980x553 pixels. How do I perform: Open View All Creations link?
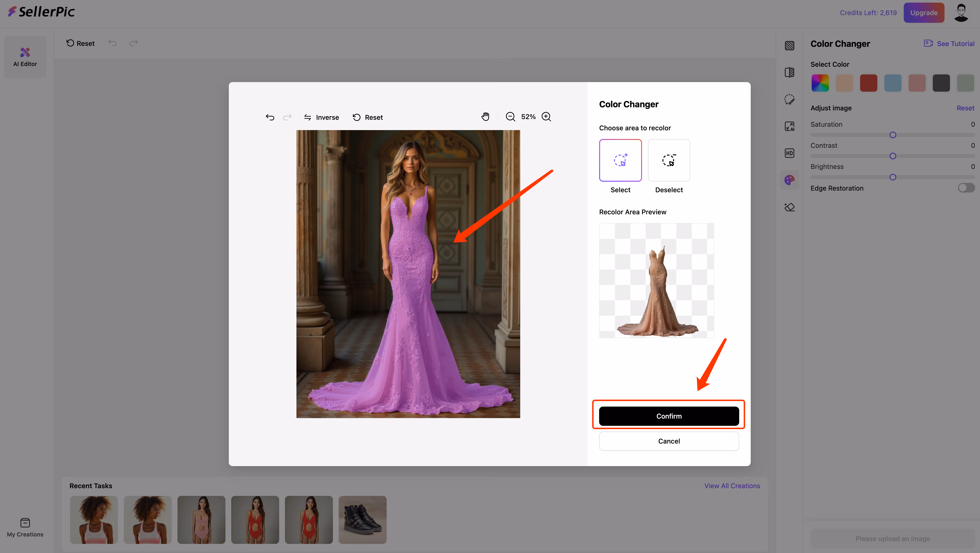pyautogui.click(x=732, y=486)
